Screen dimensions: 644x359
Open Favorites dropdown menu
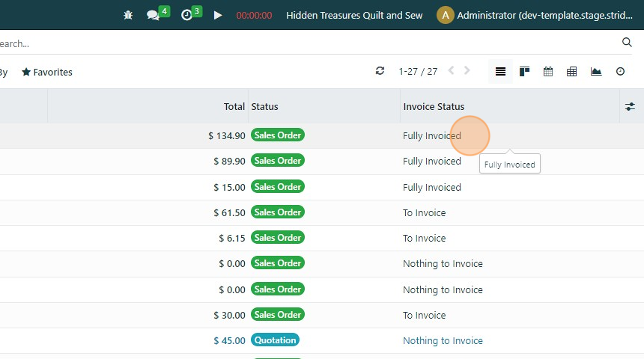[47, 73]
